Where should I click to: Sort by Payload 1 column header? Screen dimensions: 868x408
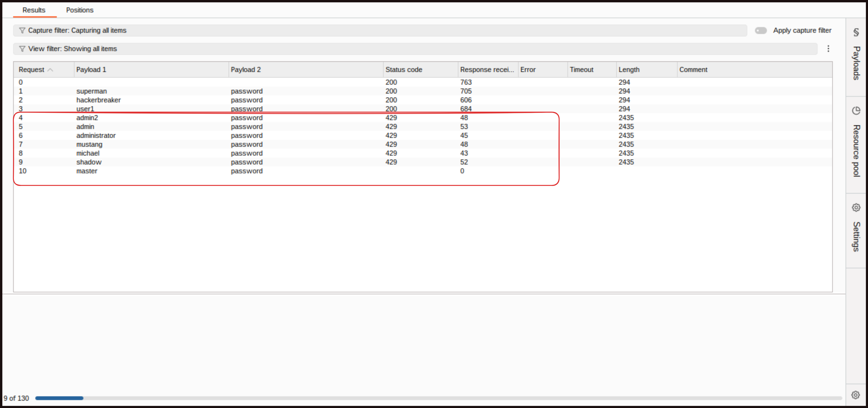click(x=91, y=70)
